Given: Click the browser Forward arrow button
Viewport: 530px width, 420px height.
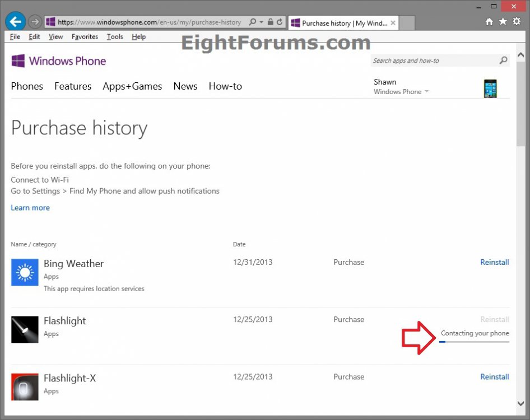Looking at the screenshot, I should pos(35,22).
